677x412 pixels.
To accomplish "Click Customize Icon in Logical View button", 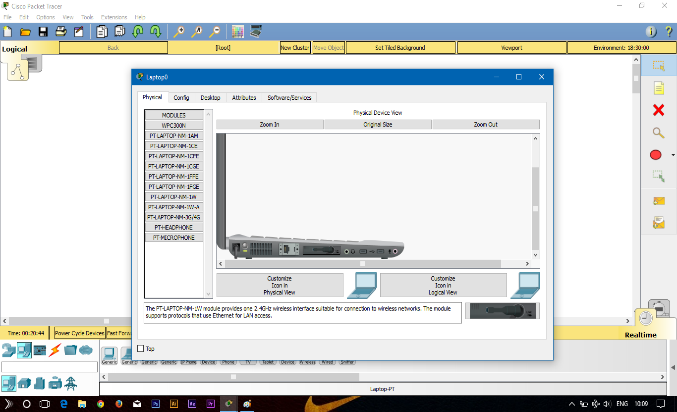I will (443, 285).
